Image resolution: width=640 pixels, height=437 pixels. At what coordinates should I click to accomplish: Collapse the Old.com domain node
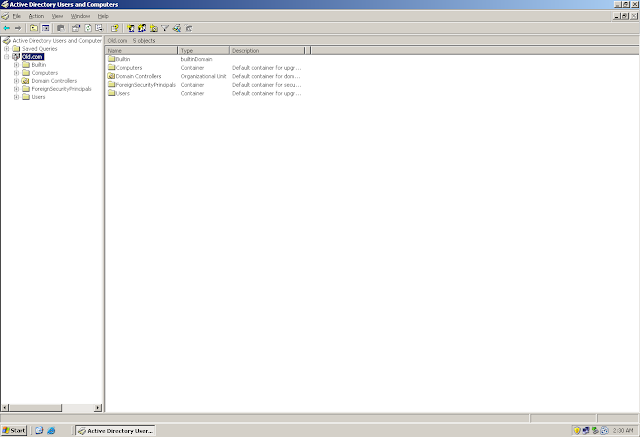click(7, 57)
